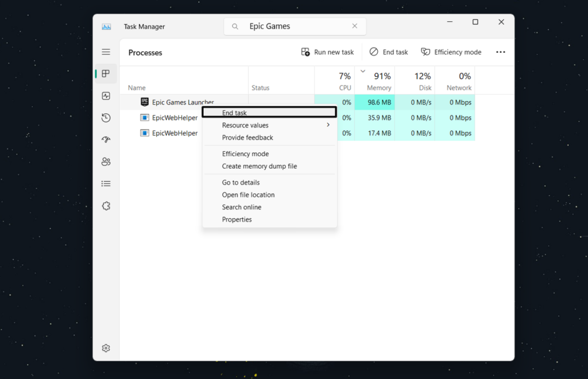Open the hamburger navigation menu

[x=106, y=52]
